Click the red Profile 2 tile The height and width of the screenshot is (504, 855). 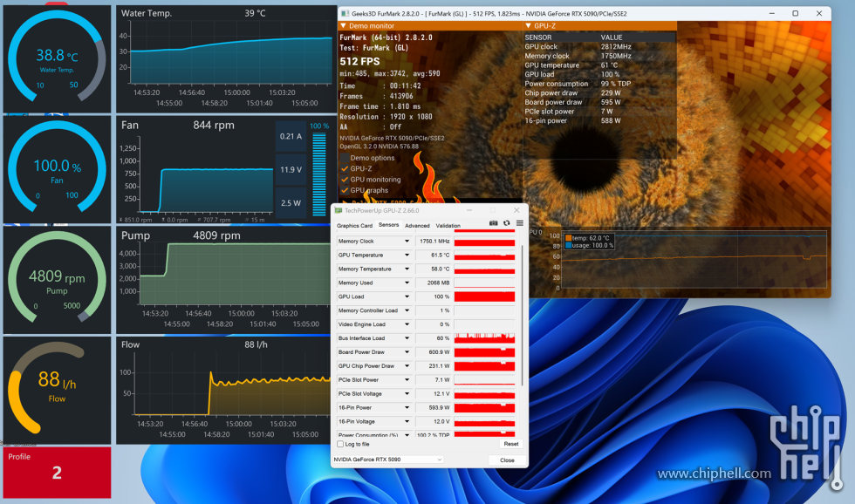coord(57,472)
